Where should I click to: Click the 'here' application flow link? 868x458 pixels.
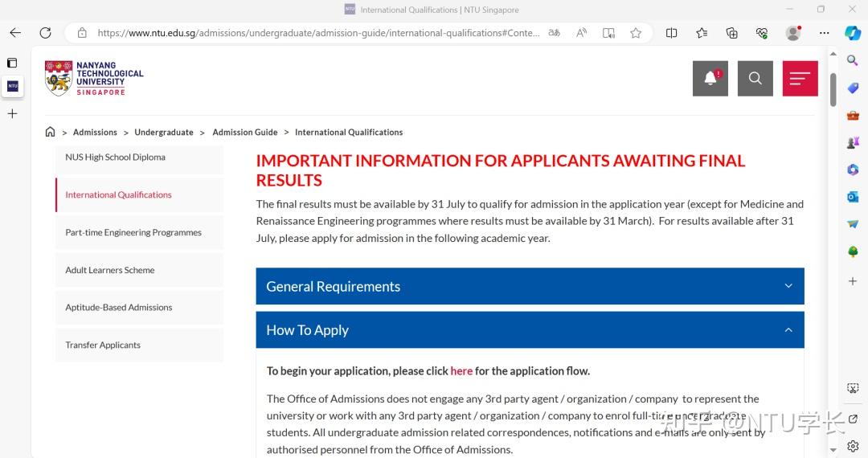pyautogui.click(x=461, y=371)
